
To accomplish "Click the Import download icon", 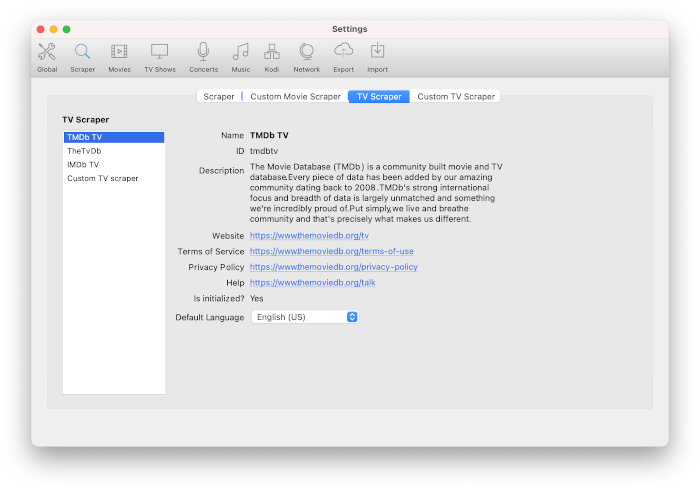I will (x=377, y=58).
